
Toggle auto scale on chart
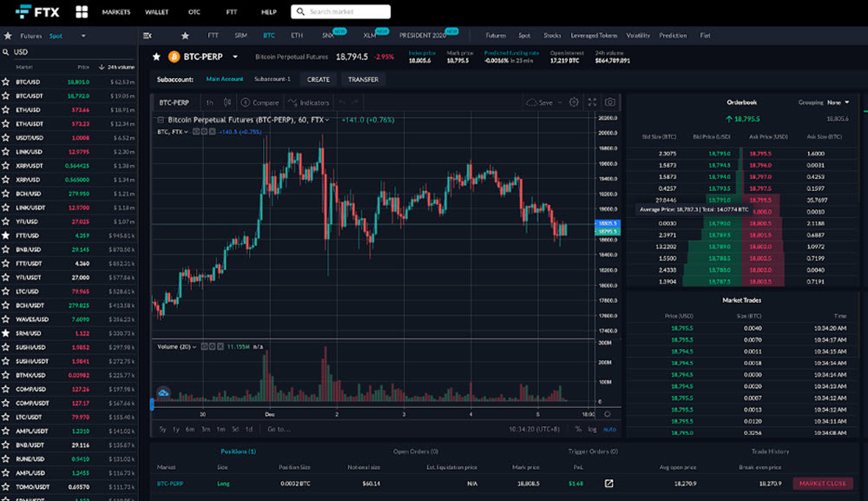[x=609, y=429]
